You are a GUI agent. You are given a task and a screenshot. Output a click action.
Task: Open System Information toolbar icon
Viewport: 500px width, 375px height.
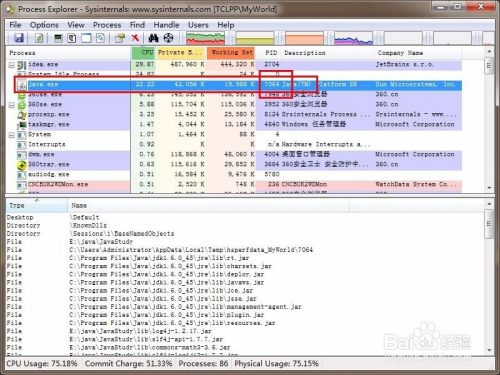pos(58,38)
